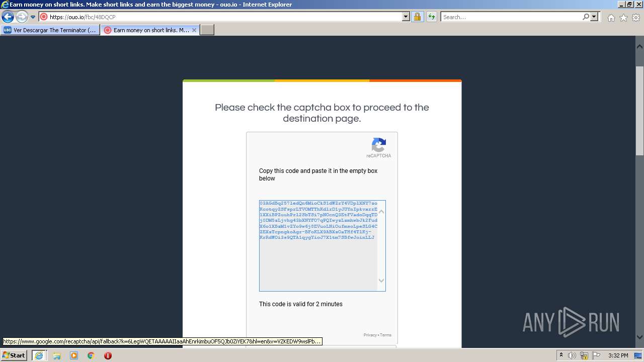
Task: Click the 3:32 PM taskbar clock
Action: [618, 355]
